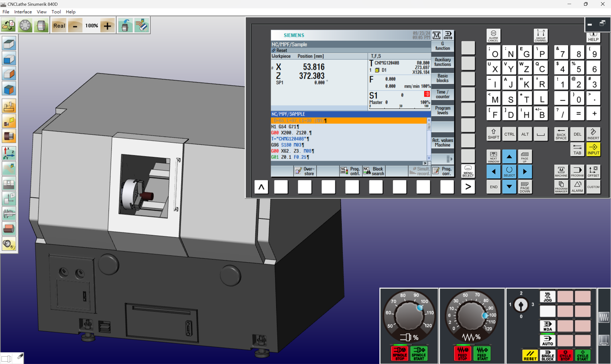Click the tool path edit toolbar icon

coord(142,25)
